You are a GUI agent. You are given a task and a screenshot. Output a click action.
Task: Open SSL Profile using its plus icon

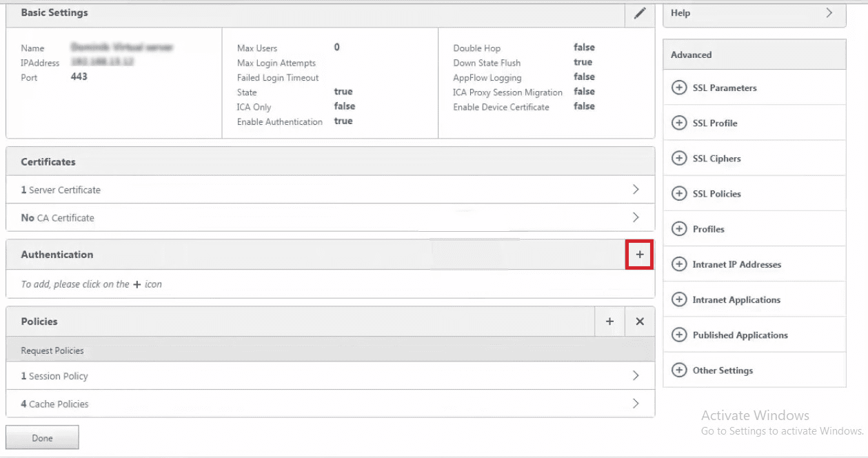679,123
